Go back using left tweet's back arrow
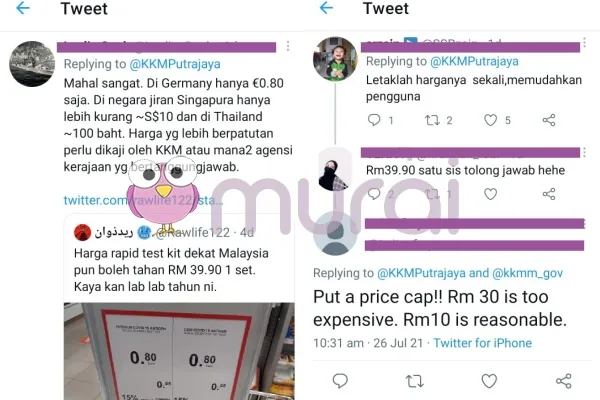This screenshot has width=600, height=400. point(23,8)
